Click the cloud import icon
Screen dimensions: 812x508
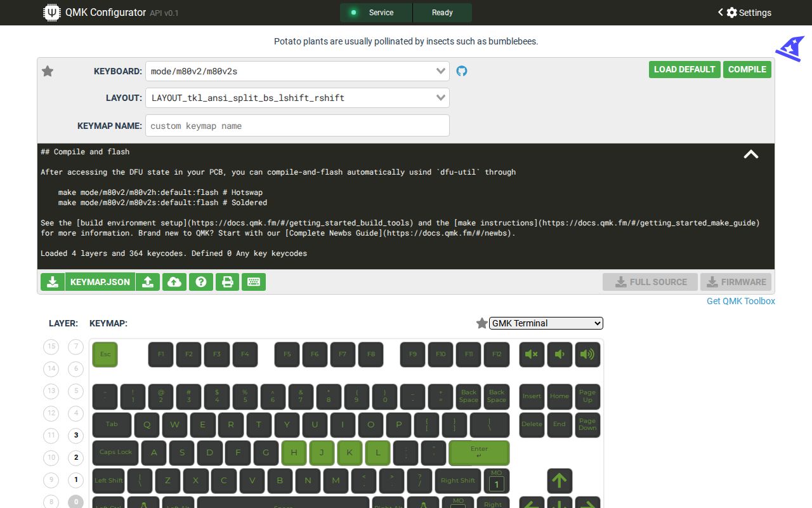pyautogui.click(x=174, y=281)
